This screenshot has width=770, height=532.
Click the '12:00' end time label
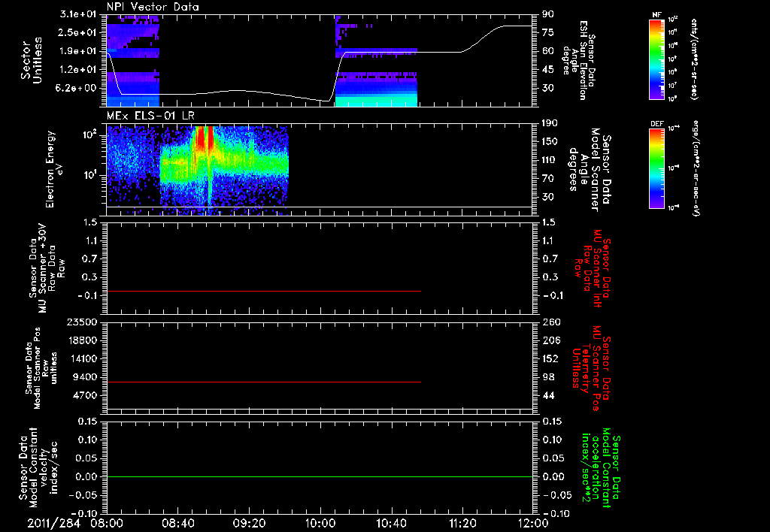533,523
